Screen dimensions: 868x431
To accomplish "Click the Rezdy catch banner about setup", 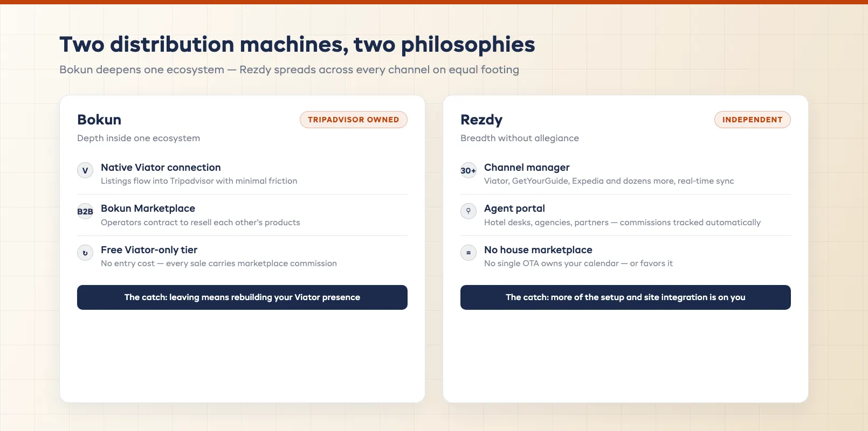I will point(625,297).
